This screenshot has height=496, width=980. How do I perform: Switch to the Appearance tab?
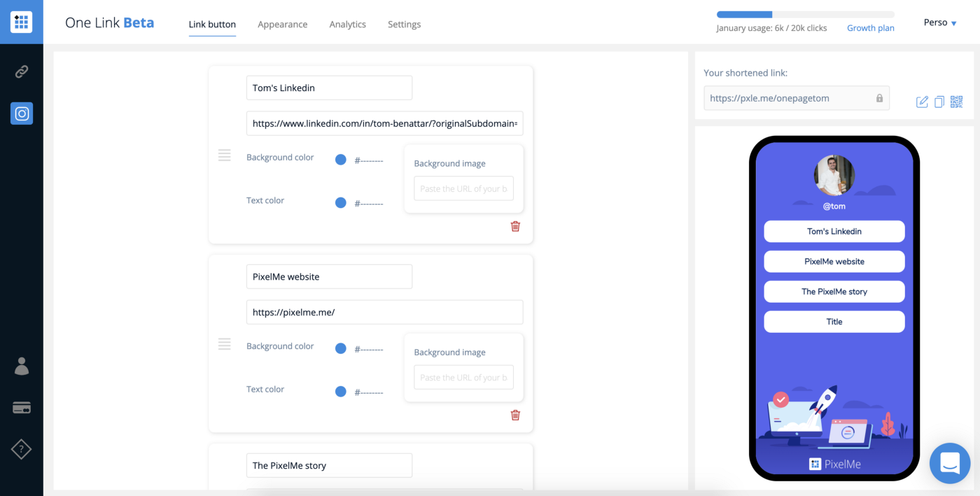point(282,24)
